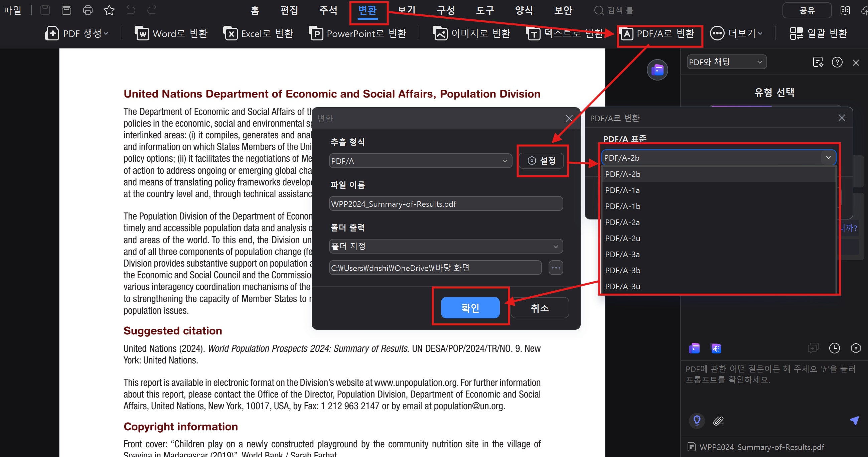The width and height of the screenshot is (868, 457).
Task: Click the new chat plus icon
Action: point(813,348)
